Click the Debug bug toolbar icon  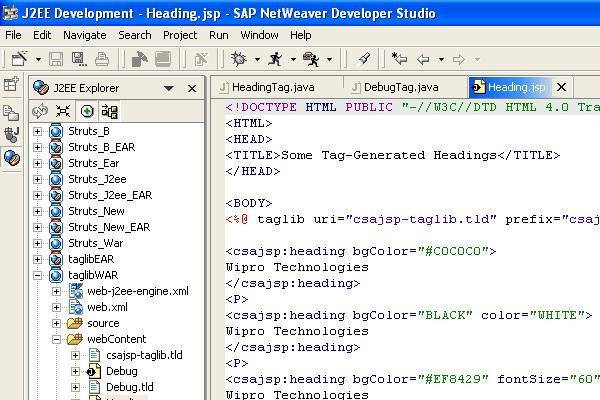238,60
